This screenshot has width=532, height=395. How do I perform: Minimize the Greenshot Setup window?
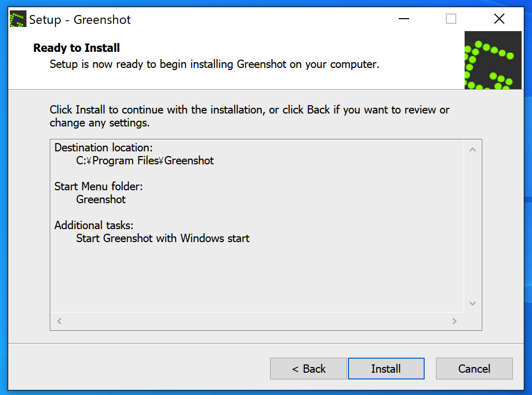[x=404, y=19]
